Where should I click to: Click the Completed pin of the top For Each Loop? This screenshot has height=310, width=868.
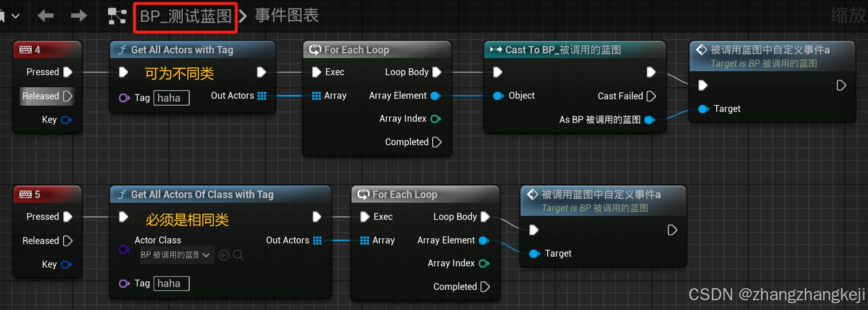tap(437, 142)
